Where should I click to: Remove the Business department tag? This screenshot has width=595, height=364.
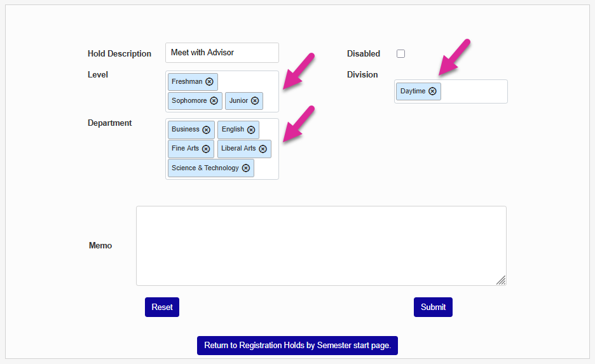click(206, 130)
